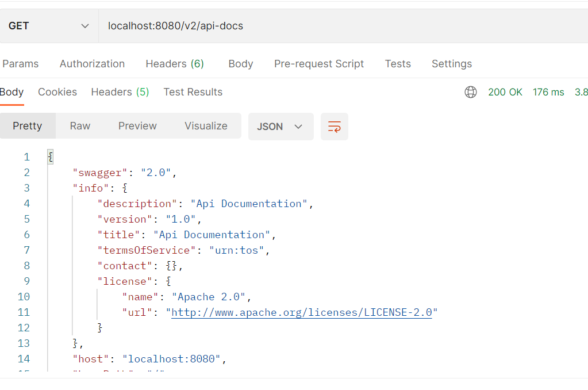Click the "urn:tos" value

click(x=237, y=250)
